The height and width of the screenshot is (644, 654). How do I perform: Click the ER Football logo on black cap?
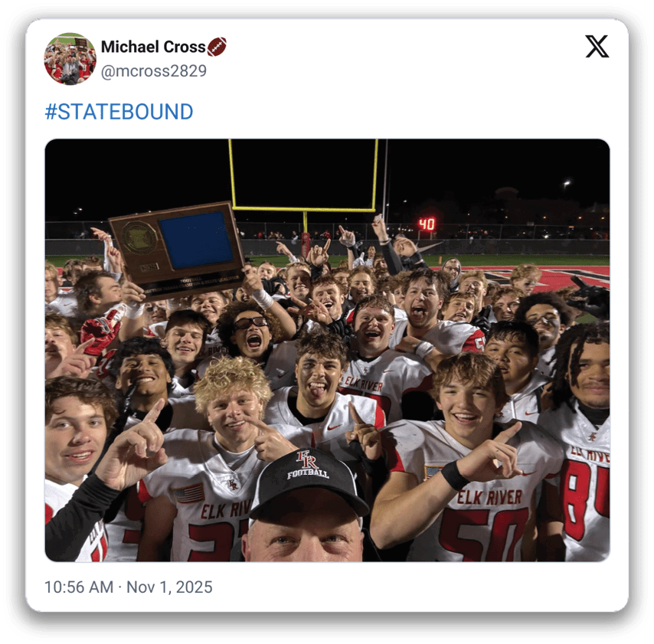(x=308, y=465)
